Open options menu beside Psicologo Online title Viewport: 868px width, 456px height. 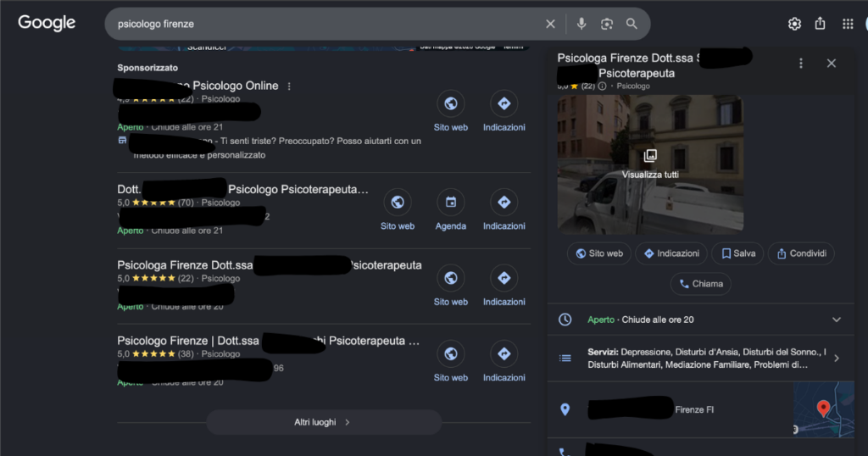click(x=289, y=86)
